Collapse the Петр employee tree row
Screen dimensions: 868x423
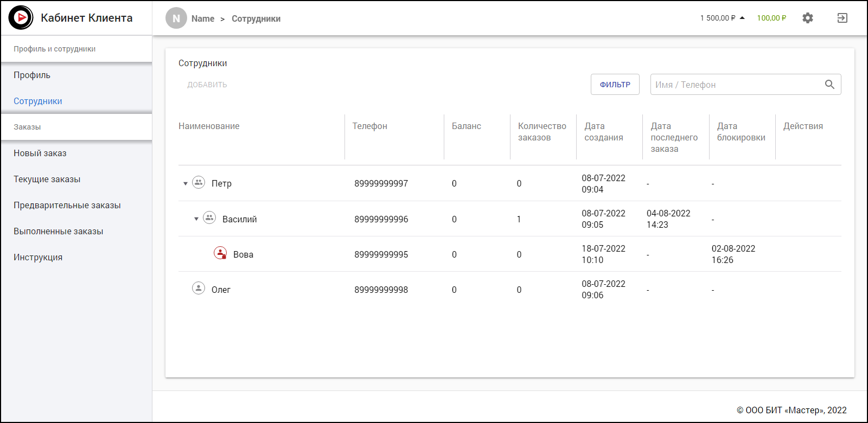[186, 184]
